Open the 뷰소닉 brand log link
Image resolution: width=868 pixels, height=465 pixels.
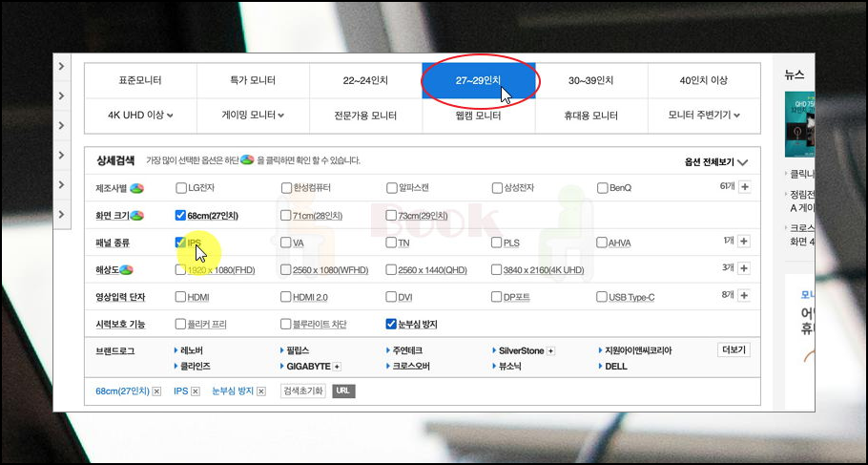click(510, 367)
